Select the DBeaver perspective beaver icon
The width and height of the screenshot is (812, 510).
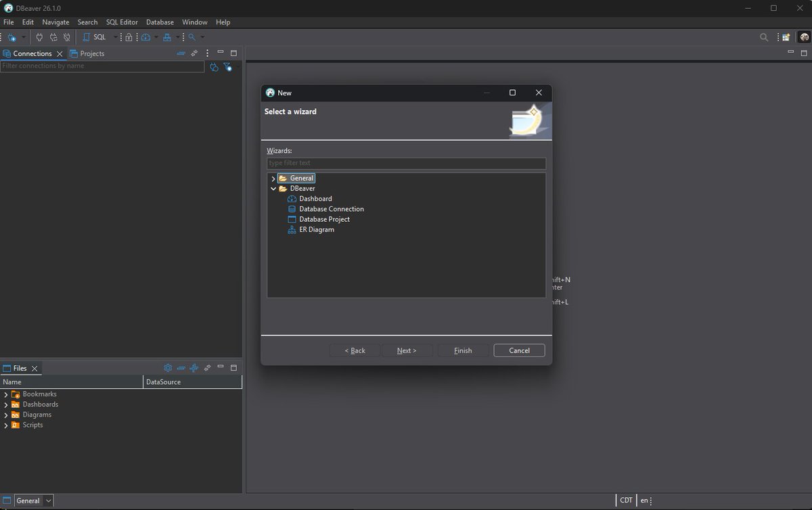pyautogui.click(x=804, y=37)
